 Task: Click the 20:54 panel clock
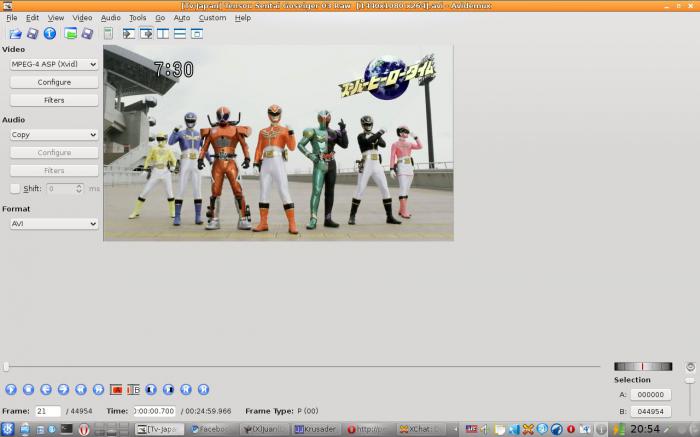[645, 429]
